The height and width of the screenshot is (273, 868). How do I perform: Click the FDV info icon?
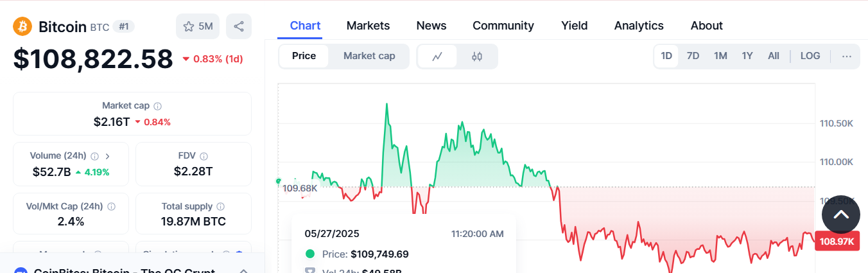point(204,156)
